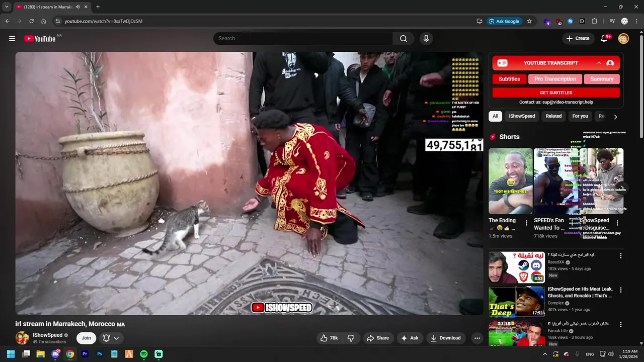Open RaeedXA video thumbnail

coord(516,267)
